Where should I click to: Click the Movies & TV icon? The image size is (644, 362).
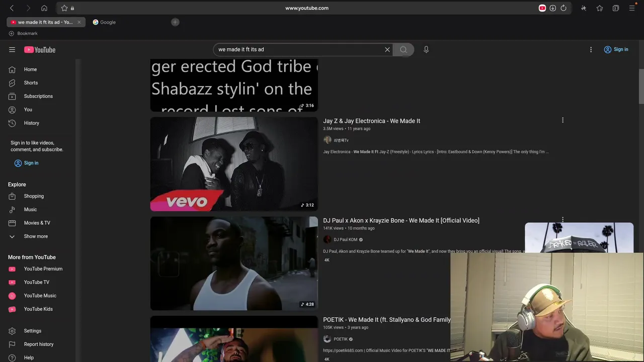click(x=12, y=223)
